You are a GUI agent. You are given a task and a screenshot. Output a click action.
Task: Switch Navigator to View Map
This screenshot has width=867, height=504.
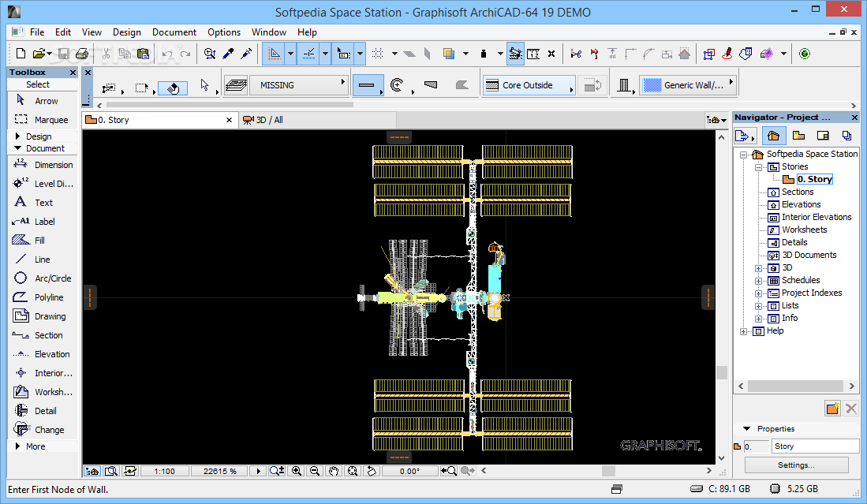click(798, 136)
